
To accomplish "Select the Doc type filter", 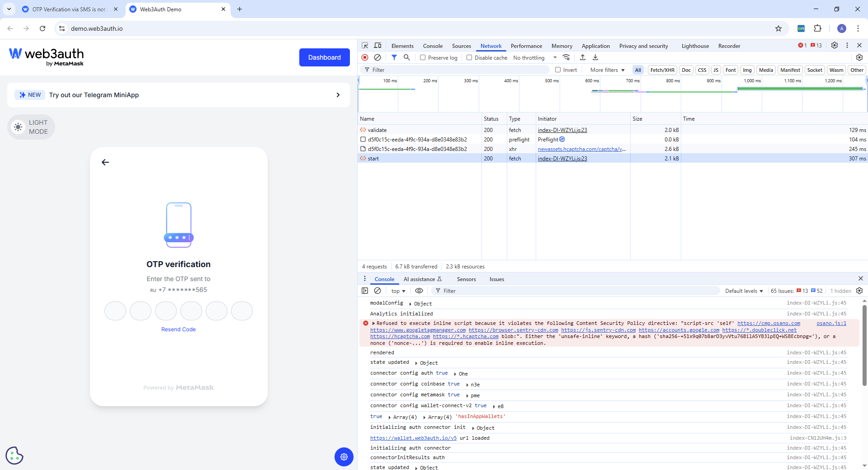I will coord(686,70).
